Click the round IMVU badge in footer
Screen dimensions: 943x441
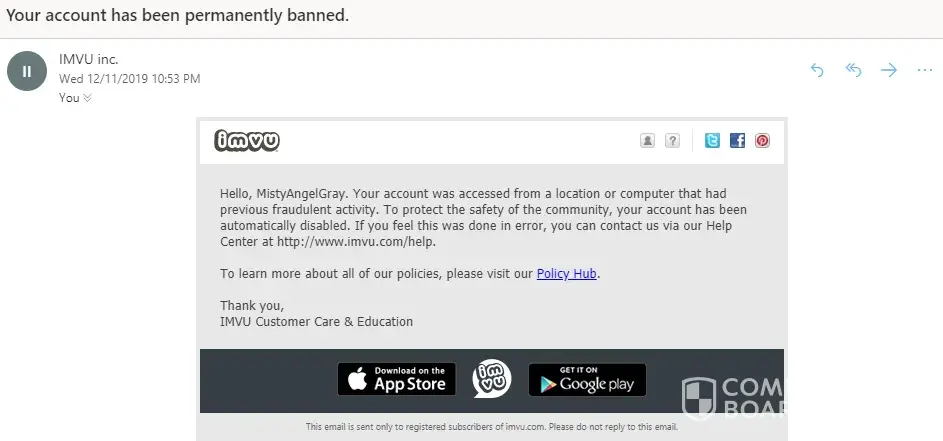point(492,378)
